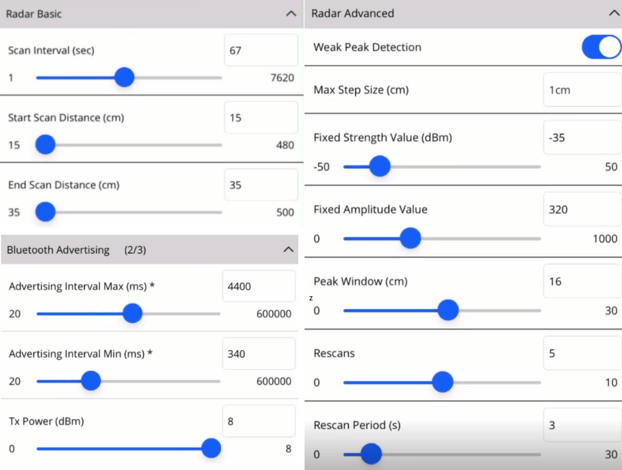
Task: Collapse the Radar Advanced section
Action: [613, 14]
